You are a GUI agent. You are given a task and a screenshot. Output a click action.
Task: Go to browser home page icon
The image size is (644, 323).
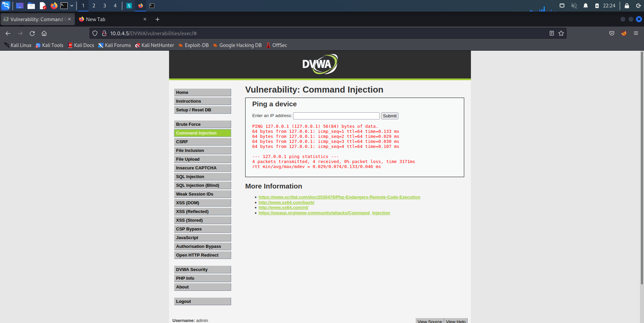[x=44, y=34]
